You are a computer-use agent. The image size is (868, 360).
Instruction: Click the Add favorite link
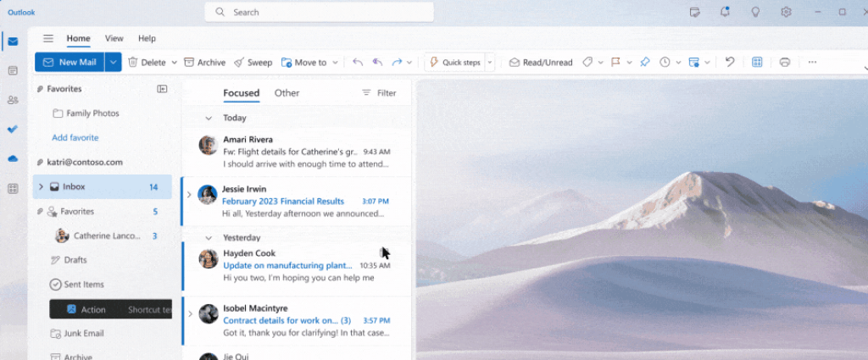75,138
